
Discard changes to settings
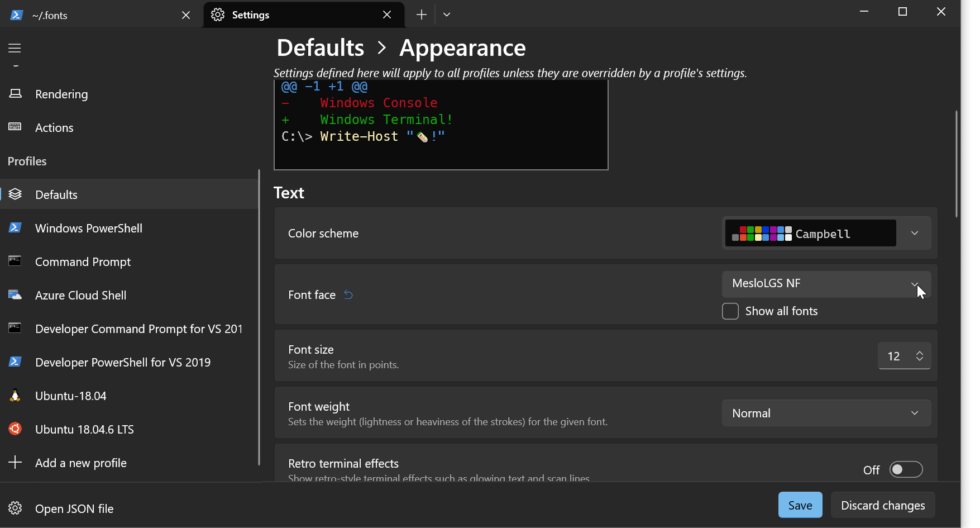883,505
